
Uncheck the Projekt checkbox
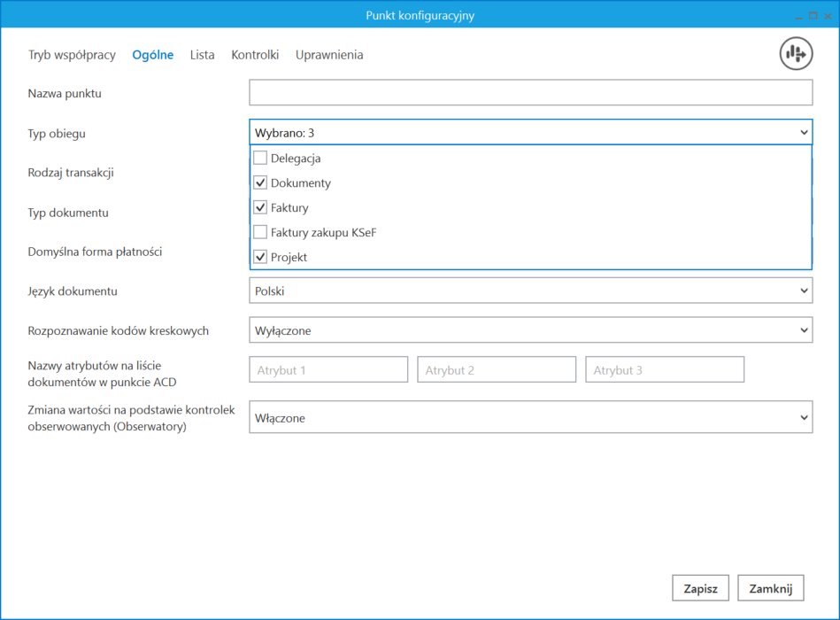click(260, 257)
